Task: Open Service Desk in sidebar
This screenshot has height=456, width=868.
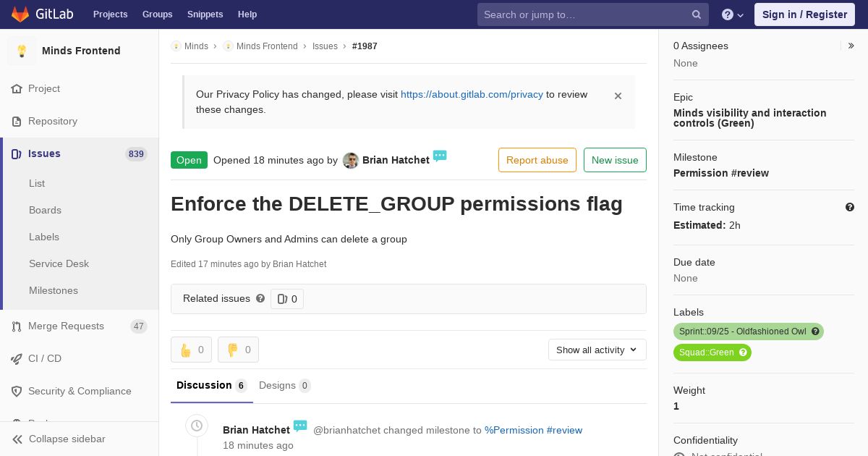Action: point(59,263)
